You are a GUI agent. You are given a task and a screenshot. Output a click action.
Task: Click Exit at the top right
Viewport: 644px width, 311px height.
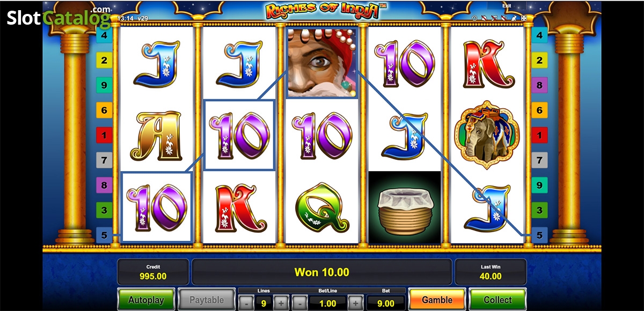coord(507,6)
